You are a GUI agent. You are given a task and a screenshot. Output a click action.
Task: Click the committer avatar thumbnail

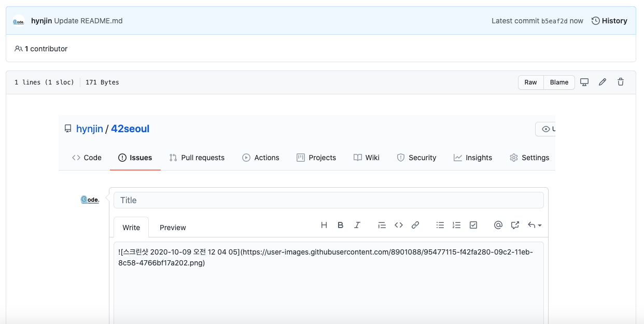pyautogui.click(x=19, y=21)
